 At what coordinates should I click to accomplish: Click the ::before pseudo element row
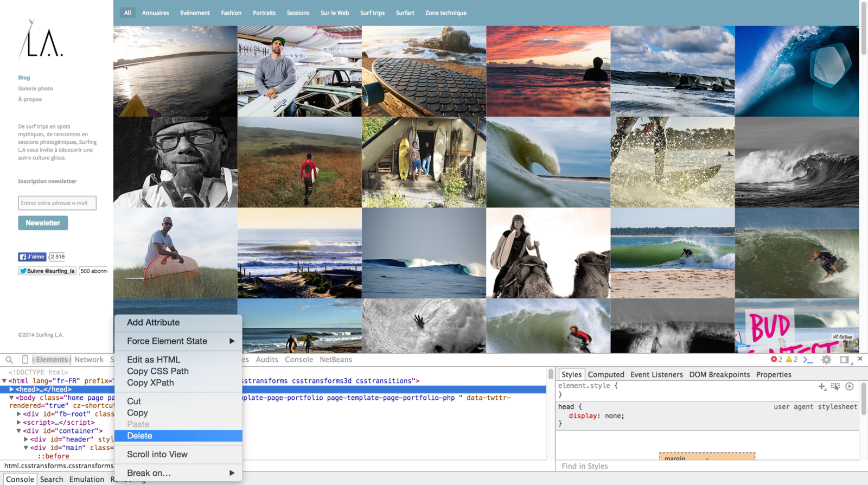[53, 456]
